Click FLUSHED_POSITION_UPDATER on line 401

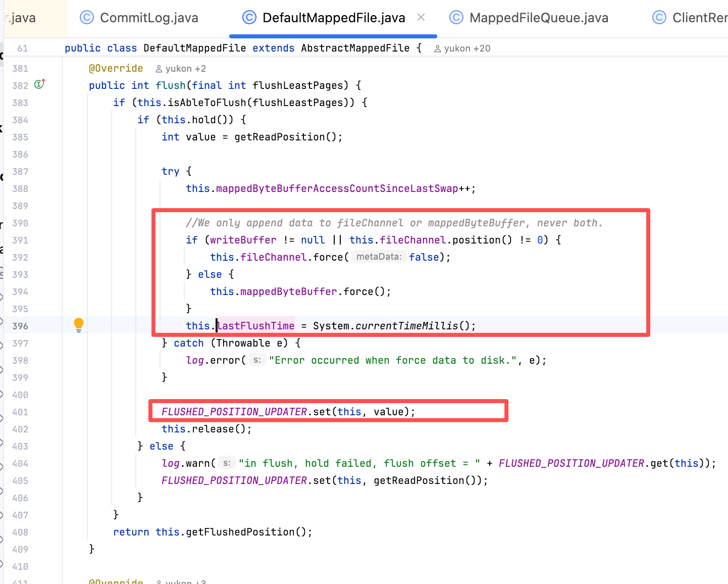coord(234,412)
